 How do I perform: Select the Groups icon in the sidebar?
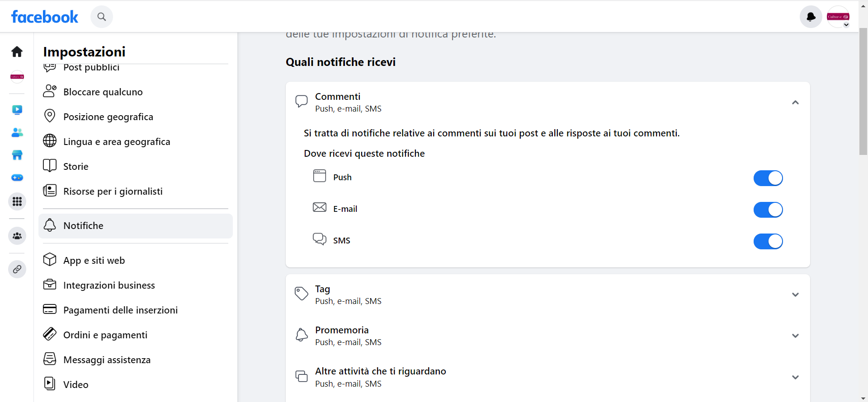(x=17, y=235)
